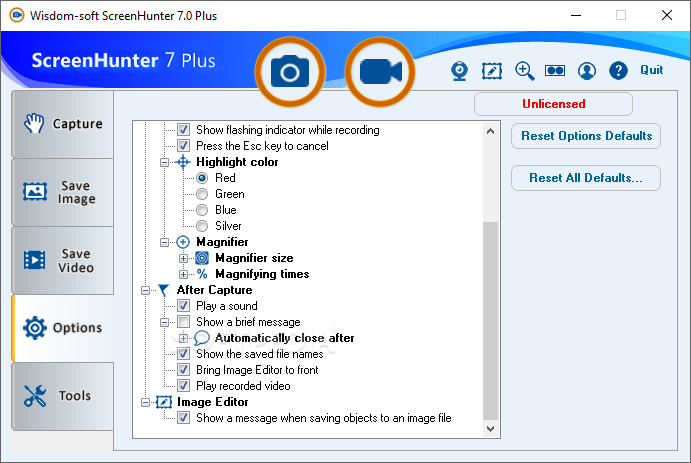691x463 pixels.
Task: Collapse the Magnifier tree node
Action: (x=164, y=242)
